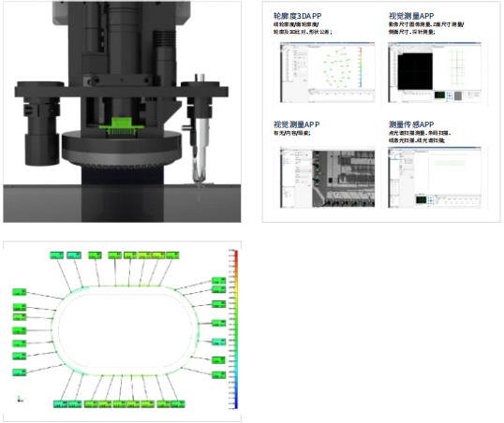Screen dimensions: 504x423
Task: Select the green connector part under the lens
Action: point(121,127)
